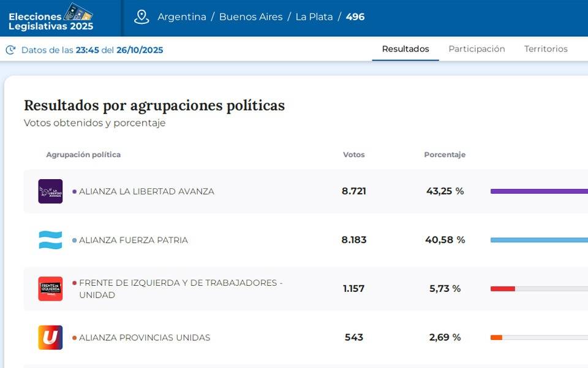Select the Alianza La Libertad Avanza name

click(x=146, y=191)
